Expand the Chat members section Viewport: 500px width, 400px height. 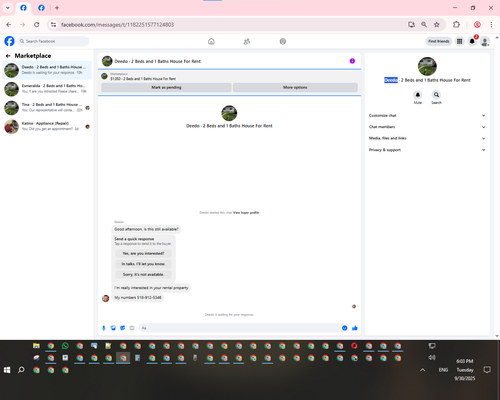[x=427, y=127]
